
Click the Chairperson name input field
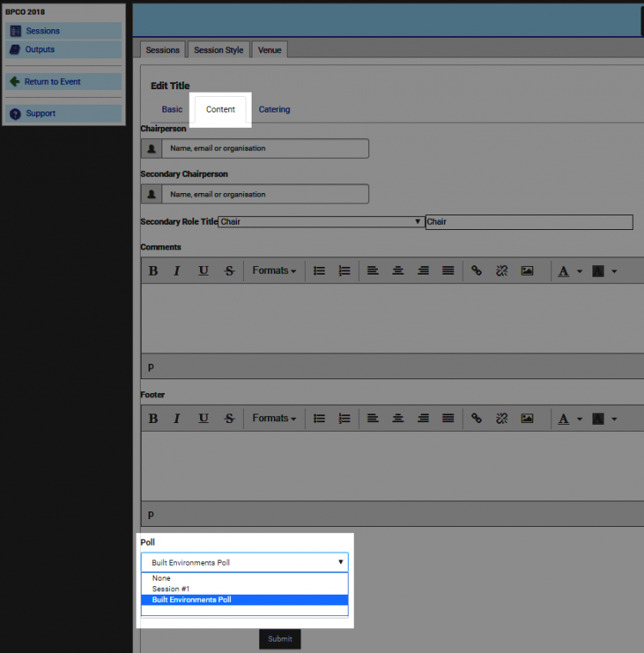point(265,148)
